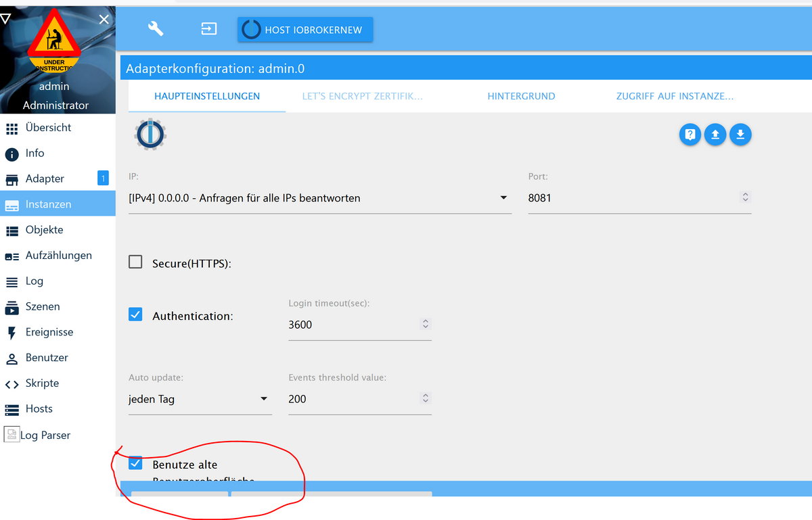Open Szenen in the sidebar
Image resolution: width=812 pixels, height=520 pixels.
(58, 307)
